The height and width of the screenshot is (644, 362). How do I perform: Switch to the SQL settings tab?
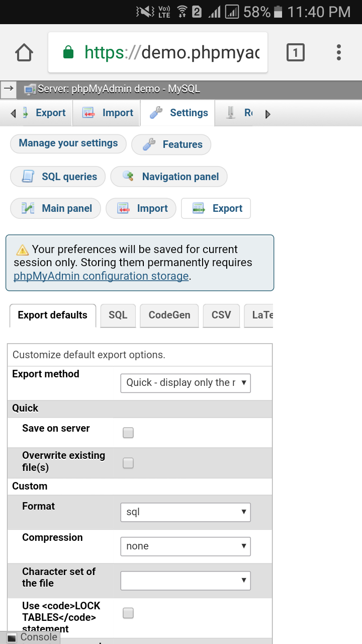pos(118,315)
